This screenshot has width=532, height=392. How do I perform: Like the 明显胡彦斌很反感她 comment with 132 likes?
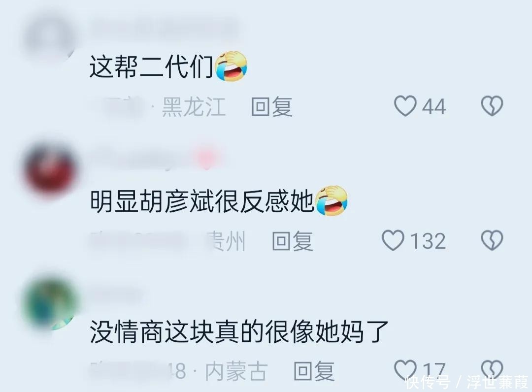[x=393, y=240]
